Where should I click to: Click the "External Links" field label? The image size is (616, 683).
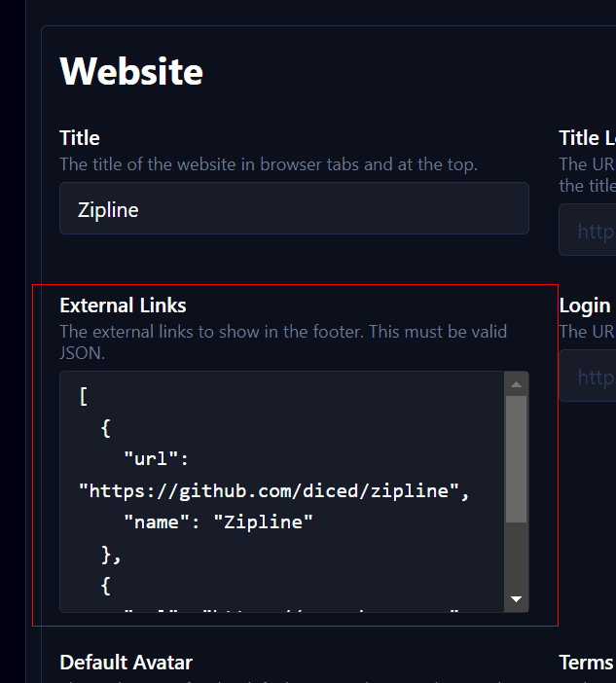pos(123,306)
